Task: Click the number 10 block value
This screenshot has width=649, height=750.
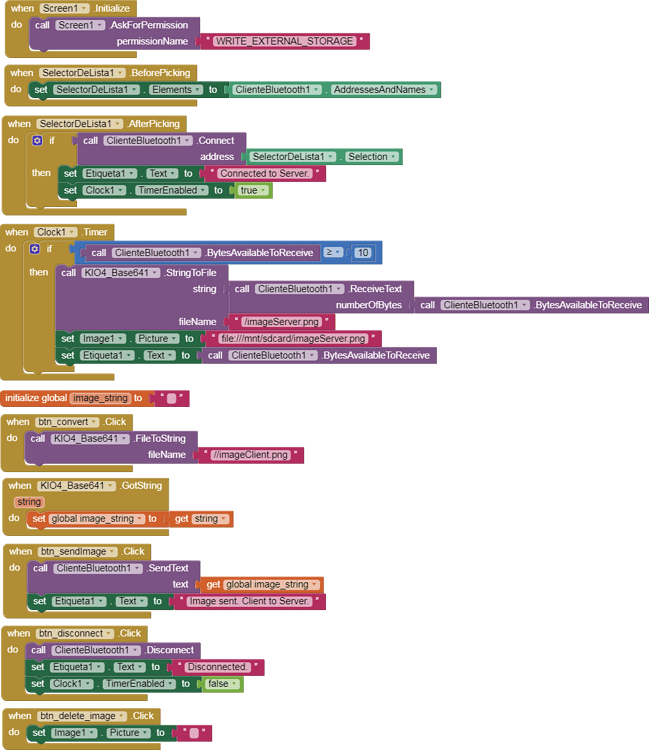Action: [x=362, y=253]
